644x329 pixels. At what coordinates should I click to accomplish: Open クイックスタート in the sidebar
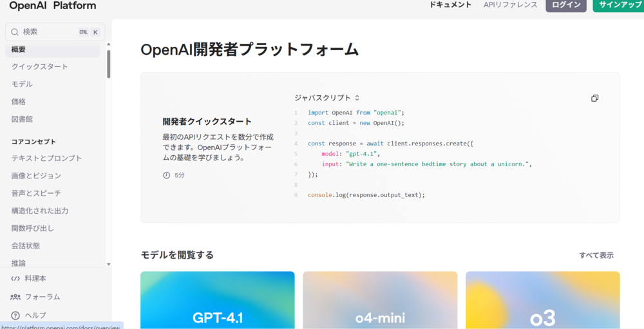tap(40, 66)
